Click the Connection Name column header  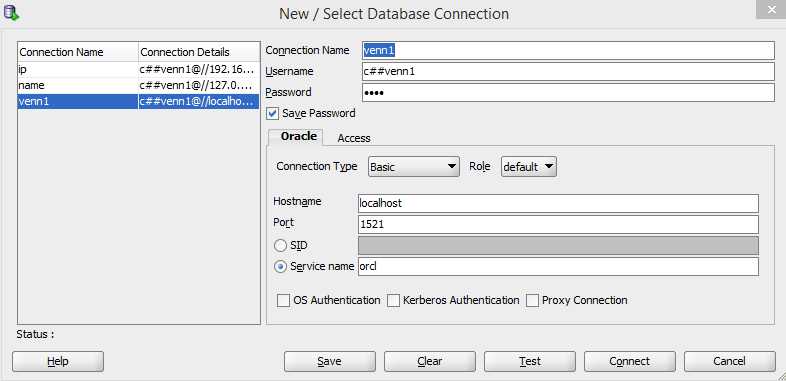click(78, 52)
